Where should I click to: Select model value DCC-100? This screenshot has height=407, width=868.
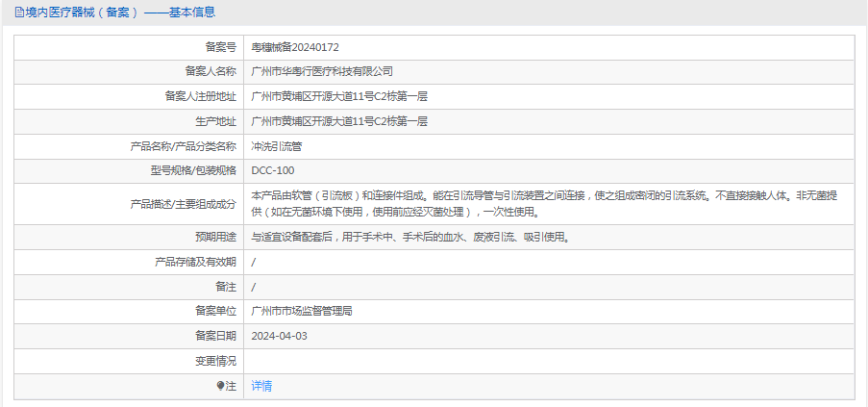(273, 170)
